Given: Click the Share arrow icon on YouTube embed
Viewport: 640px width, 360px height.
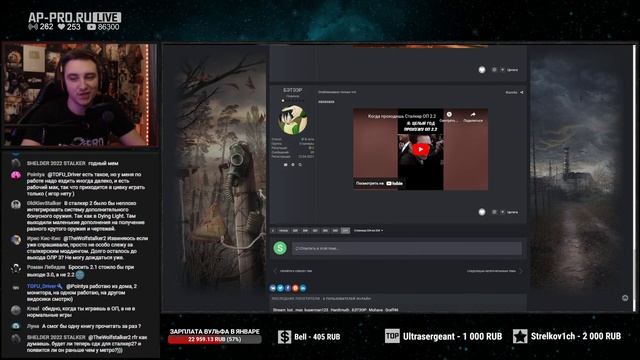Looking at the screenshot, I should [473, 115].
